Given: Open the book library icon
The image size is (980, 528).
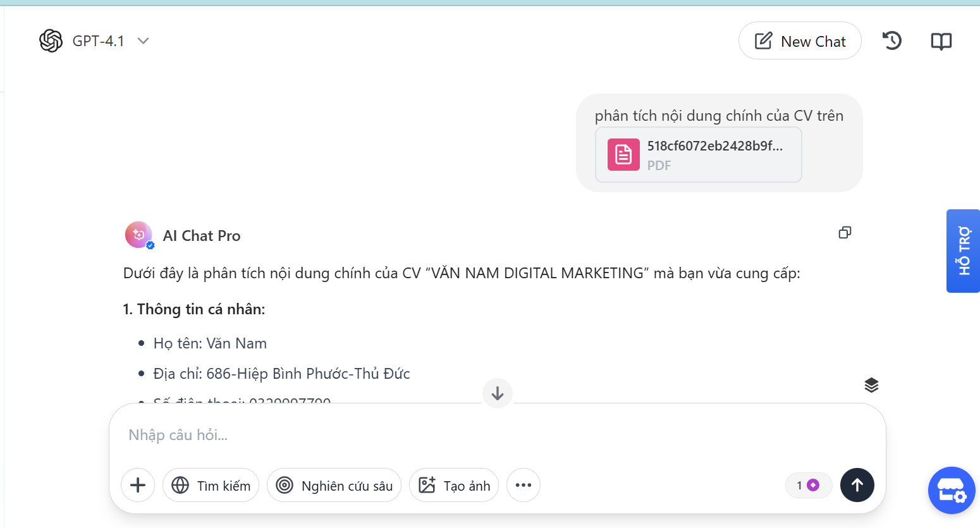Looking at the screenshot, I should [941, 42].
